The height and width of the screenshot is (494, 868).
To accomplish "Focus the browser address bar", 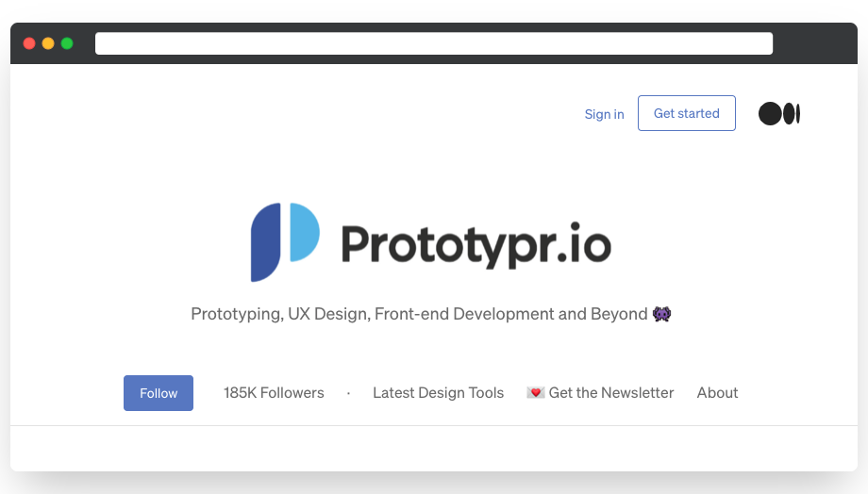I will tap(434, 43).
